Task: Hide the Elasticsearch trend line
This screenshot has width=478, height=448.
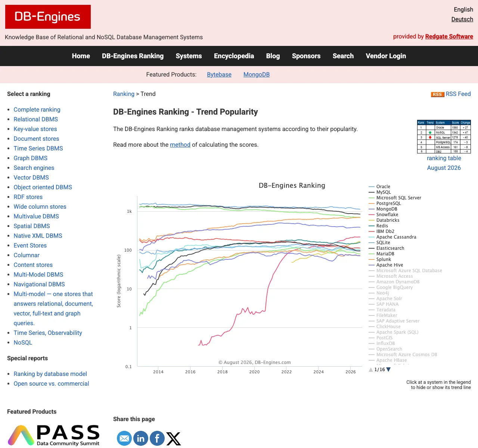Action: point(386,248)
